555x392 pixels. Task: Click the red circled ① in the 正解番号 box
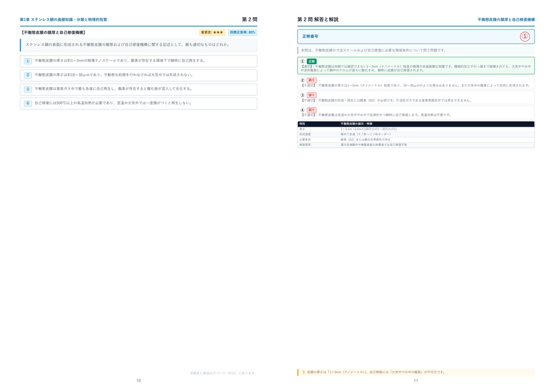click(x=525, y=36)
